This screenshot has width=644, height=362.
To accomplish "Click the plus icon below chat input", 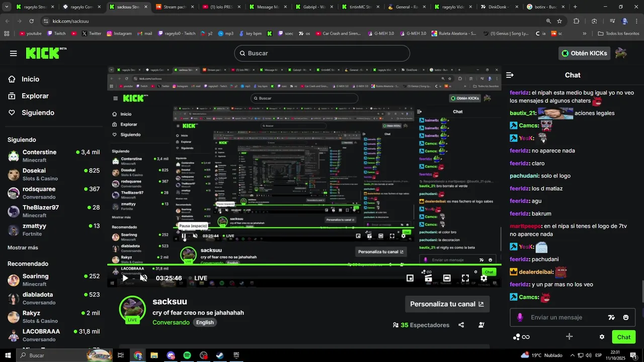I will (569, 336).
